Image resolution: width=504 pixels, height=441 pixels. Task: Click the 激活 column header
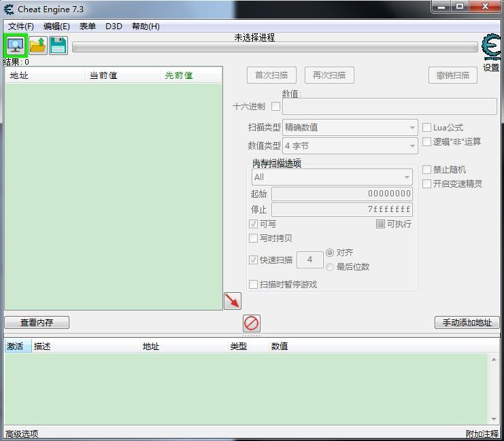tap(18, 347)
